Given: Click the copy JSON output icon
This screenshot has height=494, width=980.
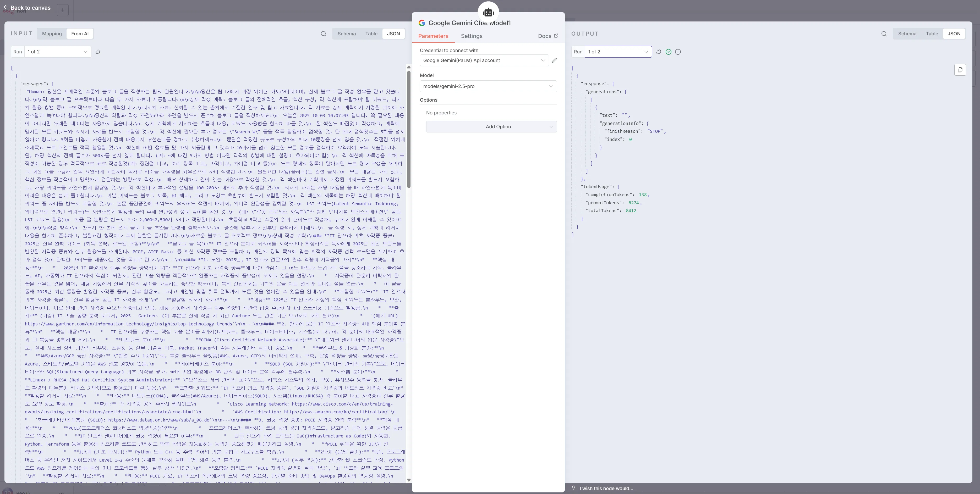Looking at the screenshot, I should 960,70.
